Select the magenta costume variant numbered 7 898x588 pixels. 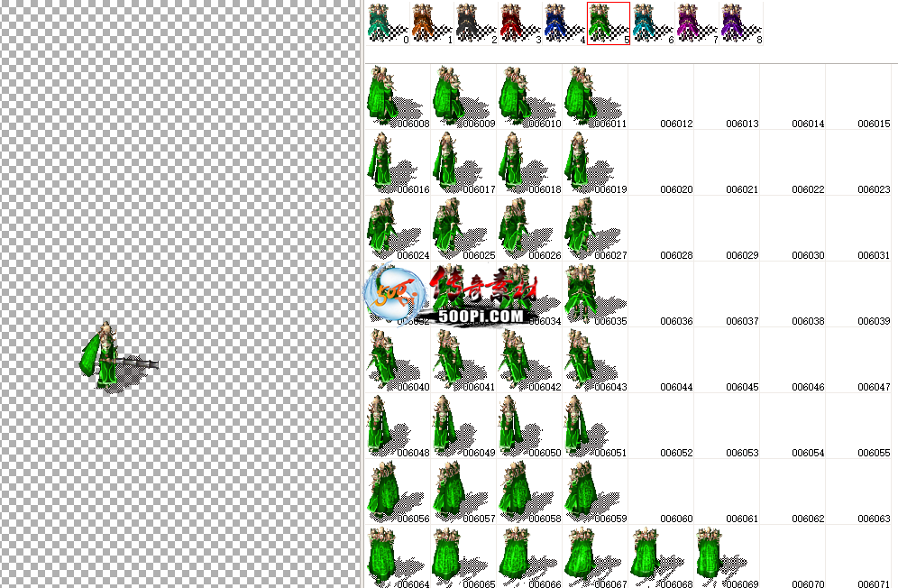click(696, 23)
